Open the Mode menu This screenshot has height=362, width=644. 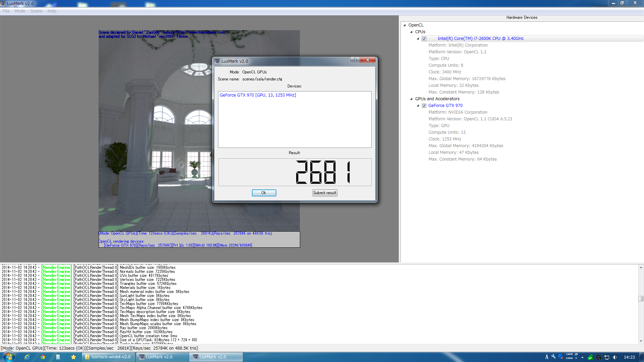[20, 11]
